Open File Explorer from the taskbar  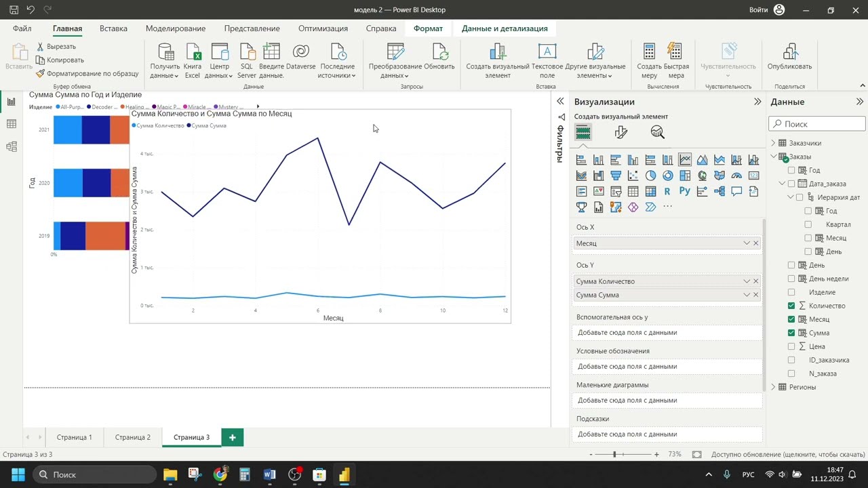(x=170, y=474)
